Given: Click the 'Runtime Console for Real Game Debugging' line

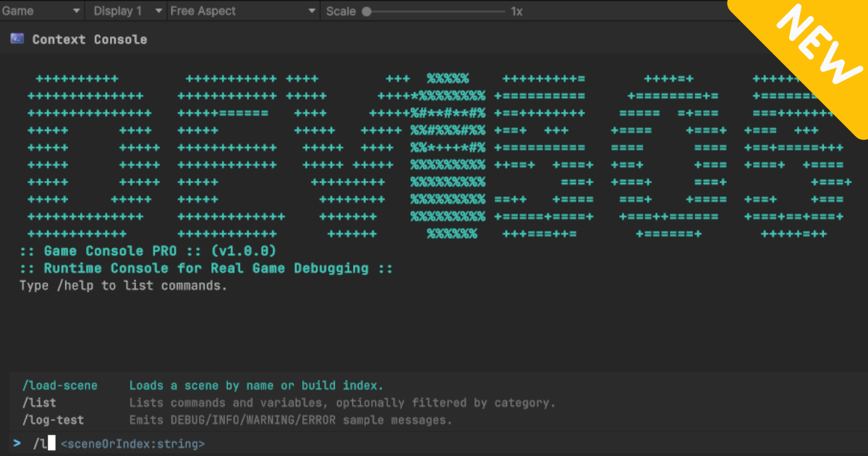Looking at the screenshot, I should click(207, 269).
